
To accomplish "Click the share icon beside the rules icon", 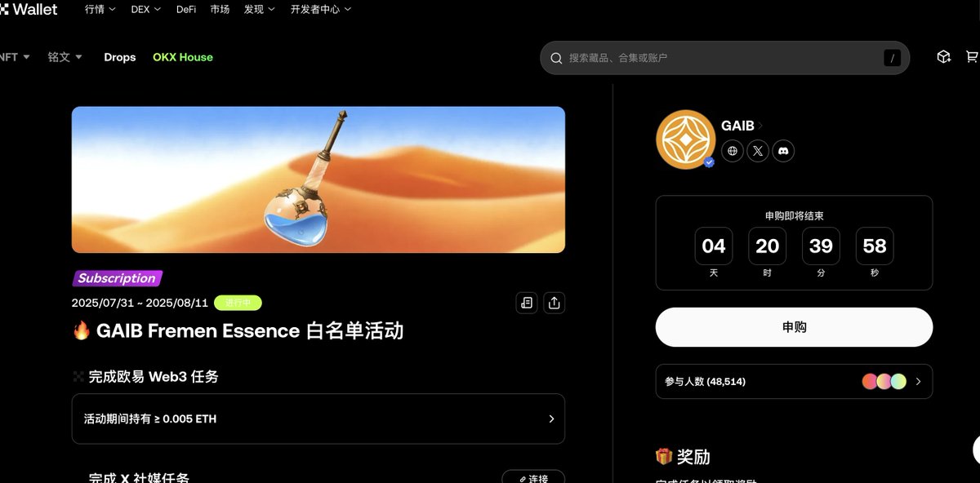I will pyautogui.click(x=555, y=303).
